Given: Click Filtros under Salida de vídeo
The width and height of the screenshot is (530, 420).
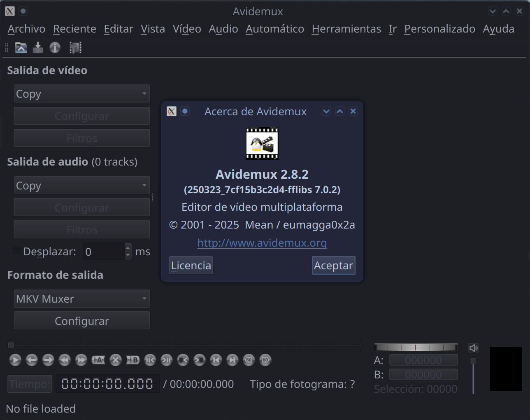Looking at the screenshot, I should pyautogui.click(x=81, y=138).
